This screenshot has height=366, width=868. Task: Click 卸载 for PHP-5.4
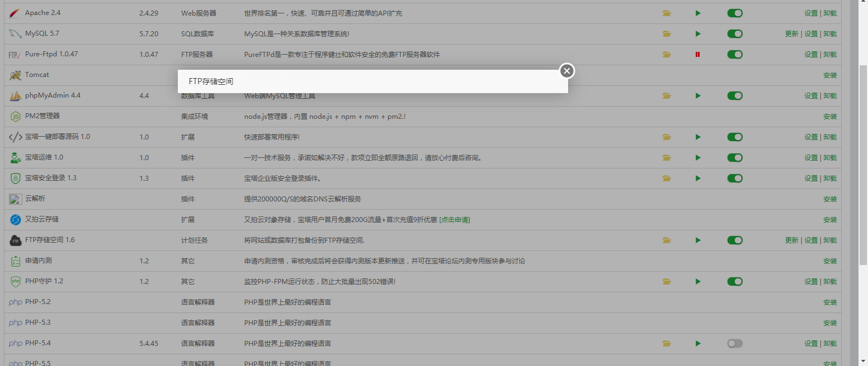[x=830, y=344]
